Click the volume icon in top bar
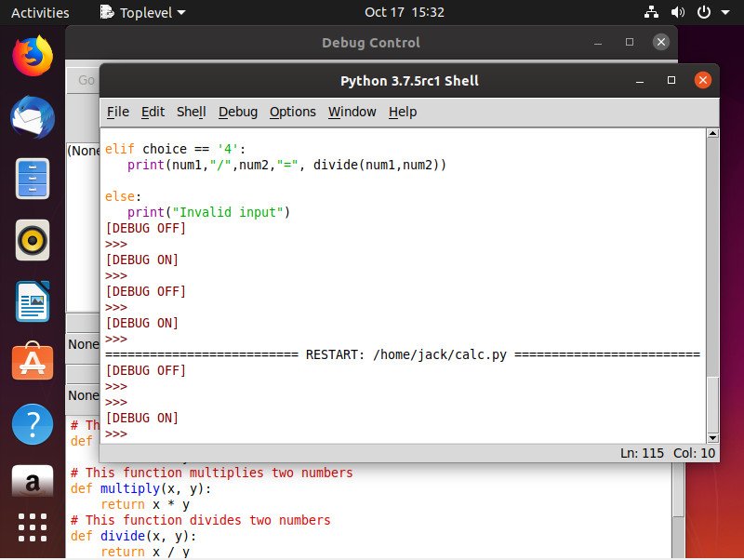The height and width of the screenshot is (560, 744). (x=678, y=12)
